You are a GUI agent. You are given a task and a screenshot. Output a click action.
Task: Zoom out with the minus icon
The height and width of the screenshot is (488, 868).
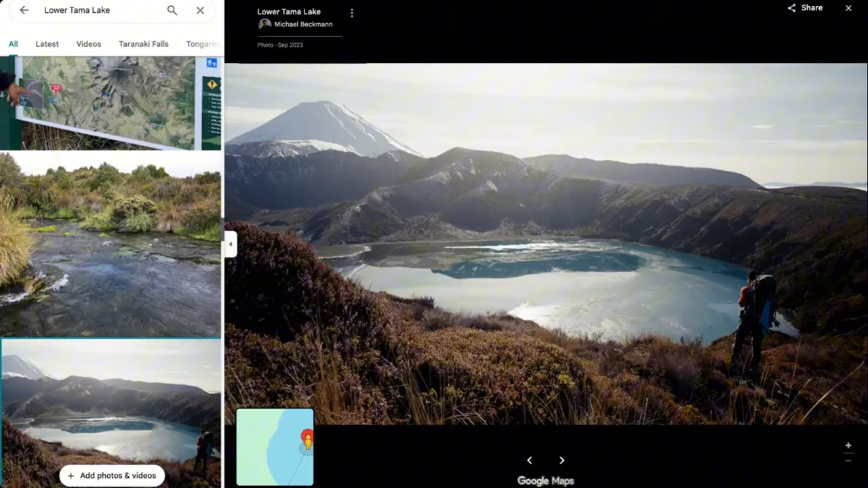click(x=848, y=460)
